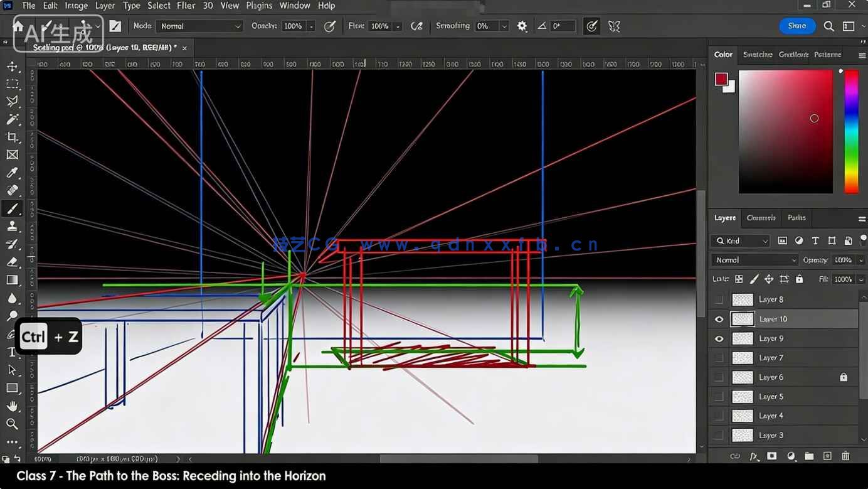Hide Layer 10 using eye icon

tap(719, 319)
